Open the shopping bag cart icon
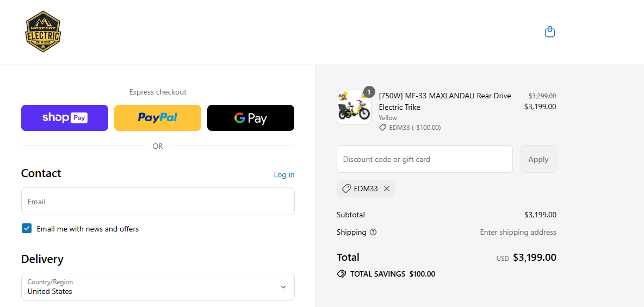 click(549, 32)
